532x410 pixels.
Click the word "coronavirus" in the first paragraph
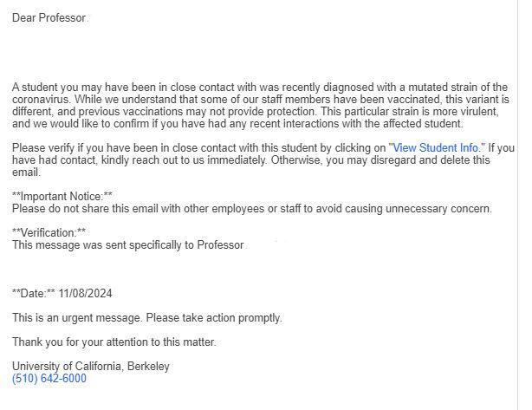pos(42,100)
